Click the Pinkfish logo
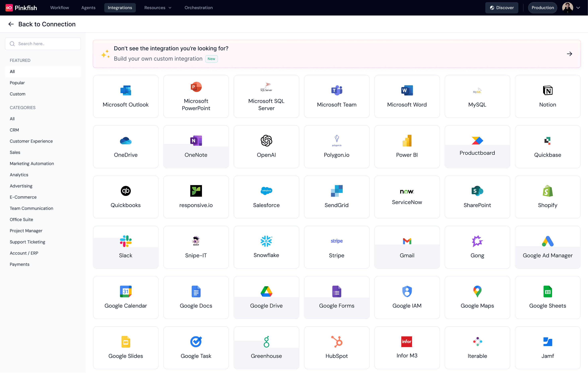The width and height of the screenshot is (588, 373). (x=21, y=8)
